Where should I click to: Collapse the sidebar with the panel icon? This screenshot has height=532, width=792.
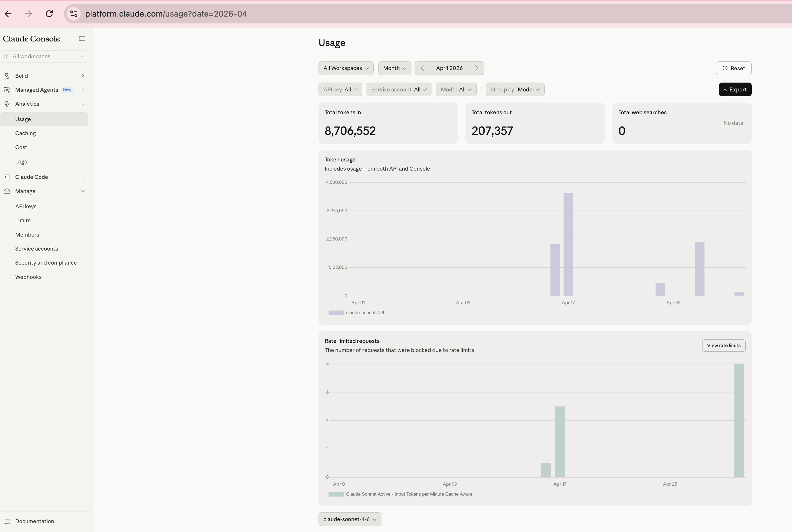[82, 39]
